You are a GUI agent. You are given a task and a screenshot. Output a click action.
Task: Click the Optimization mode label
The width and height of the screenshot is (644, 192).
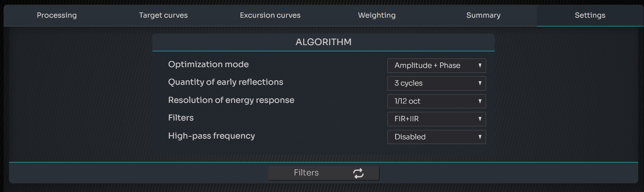pos(208,64)
